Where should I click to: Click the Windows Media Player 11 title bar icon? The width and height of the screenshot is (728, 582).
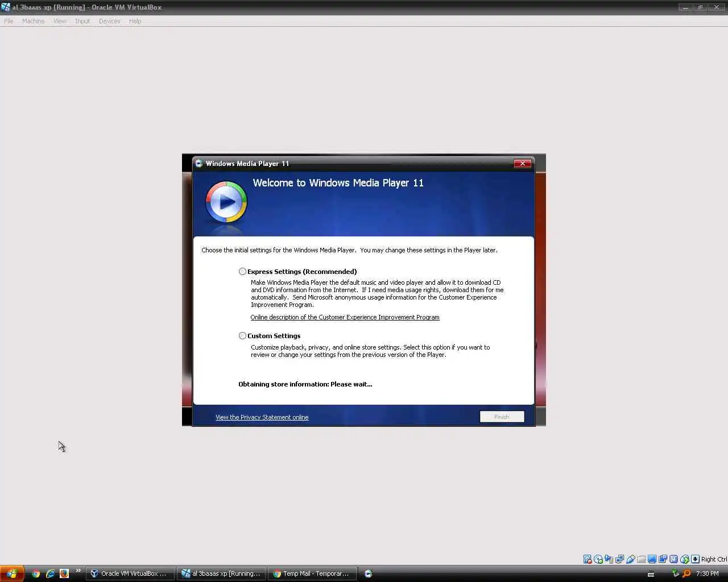click(198, 164)
